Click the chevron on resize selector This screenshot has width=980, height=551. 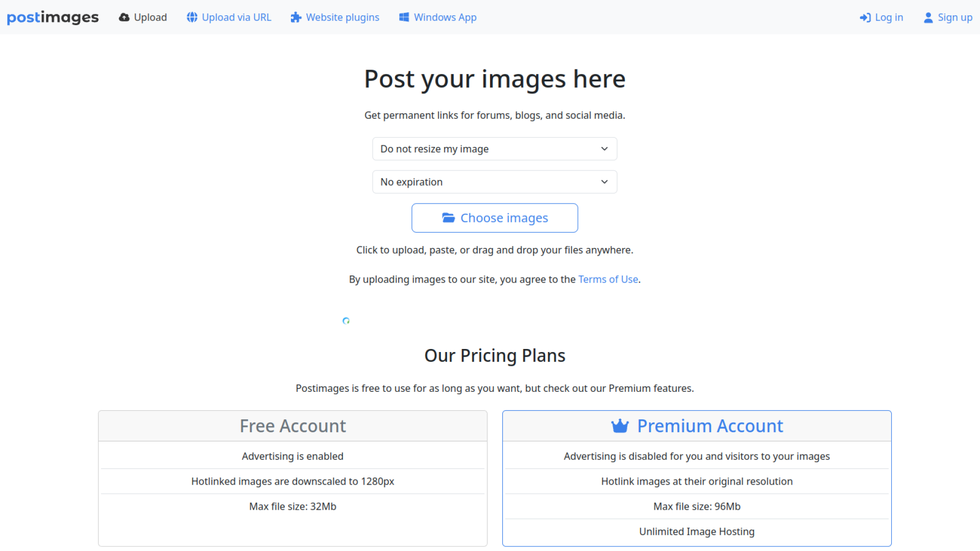(604, 149)
